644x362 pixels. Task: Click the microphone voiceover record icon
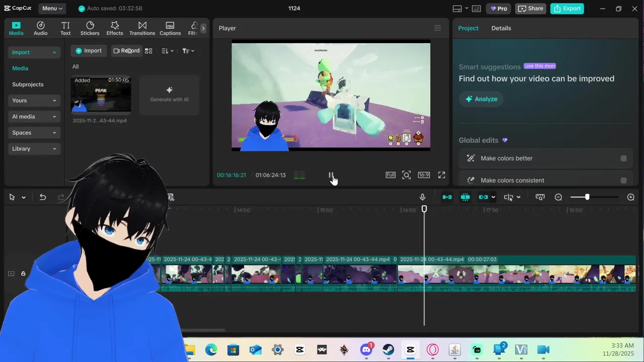tap(423, 197)
